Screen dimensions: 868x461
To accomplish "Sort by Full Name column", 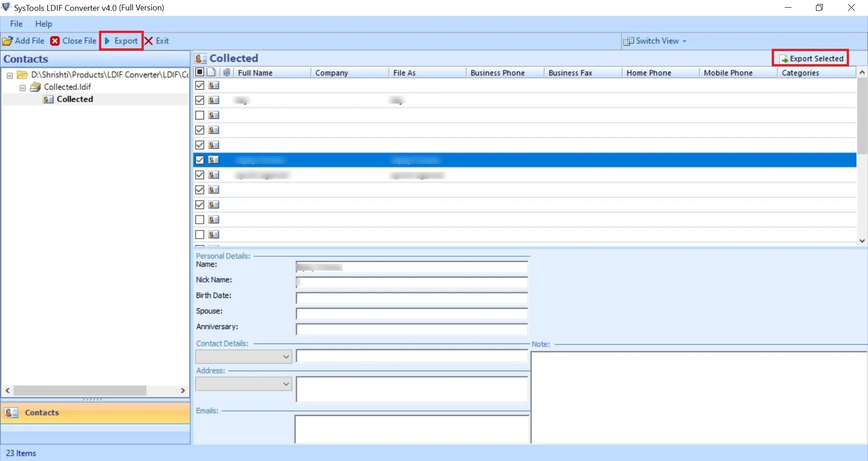I will (x=272, y=73).
